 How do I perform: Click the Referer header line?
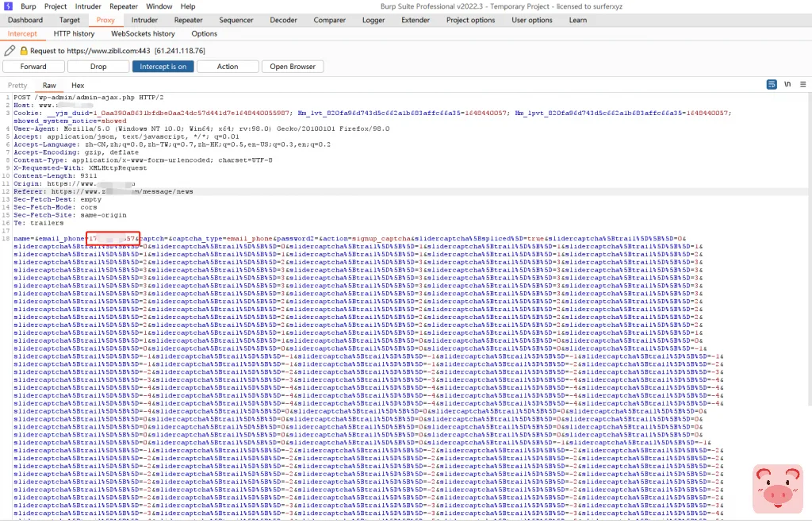(104, 191)
